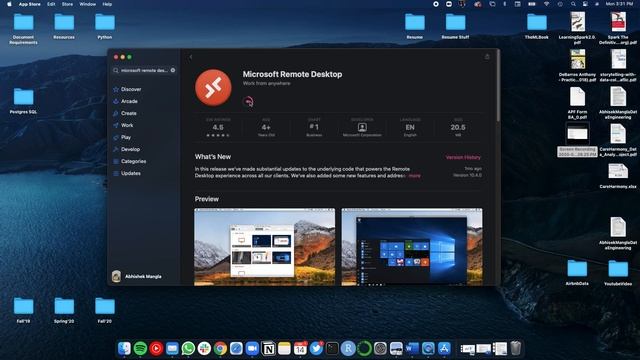Click the Wi-Fi icon in the menu bar
This screenshot has width=640, height=360.
(546, 4)
